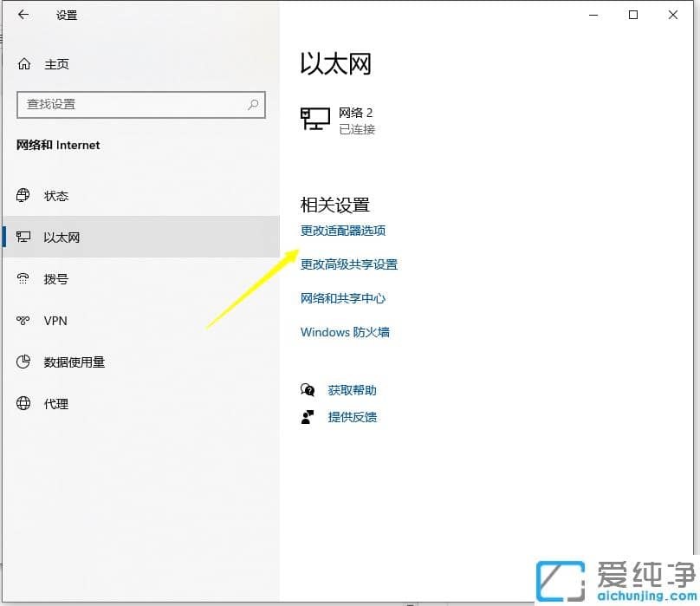Click the 以太网 Ethernet adapter icon in sidebar

[23, 237]
